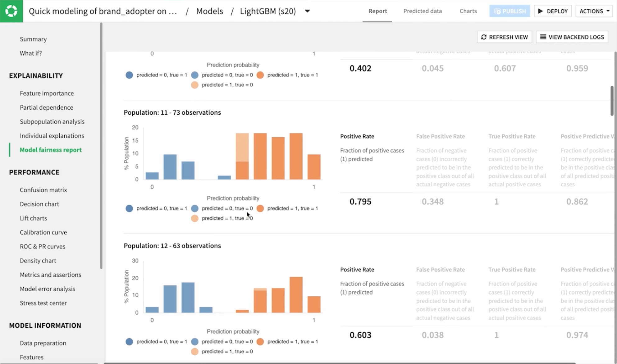Navigate to ROC & PR curves
Image resolution: width=617 pixels, height=364 pixels.
[x=42, y=246]
